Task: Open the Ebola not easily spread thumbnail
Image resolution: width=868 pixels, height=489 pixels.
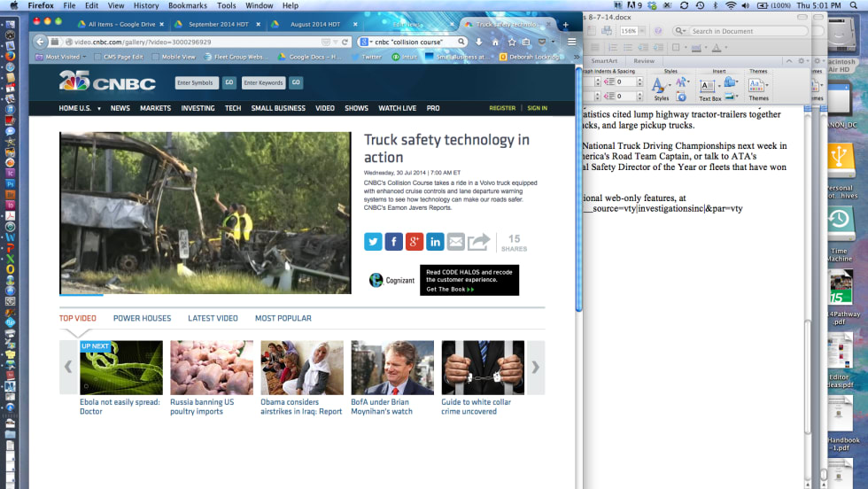Action: (121, 368)
